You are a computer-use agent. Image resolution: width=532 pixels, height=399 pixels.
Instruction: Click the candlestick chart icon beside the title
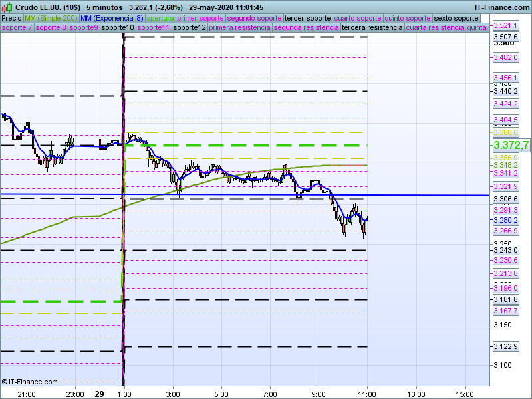[7, 7]
